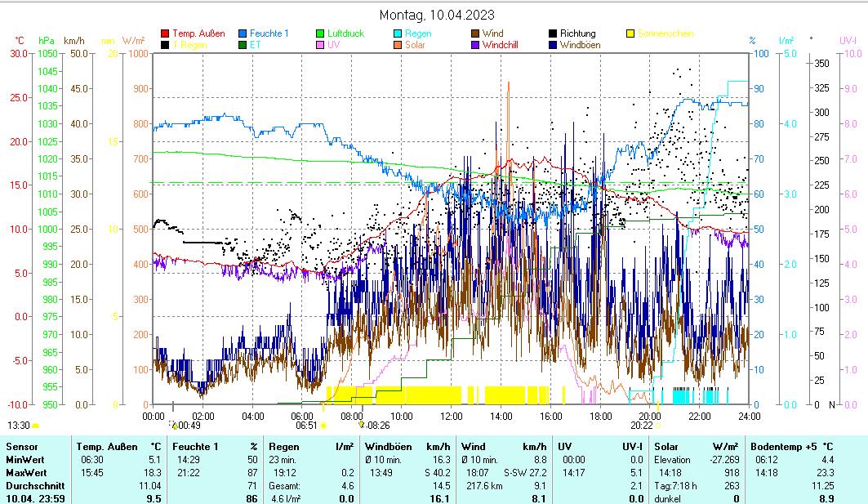Click the blue Feuchte 1 legend swatch

click(243, 34)
